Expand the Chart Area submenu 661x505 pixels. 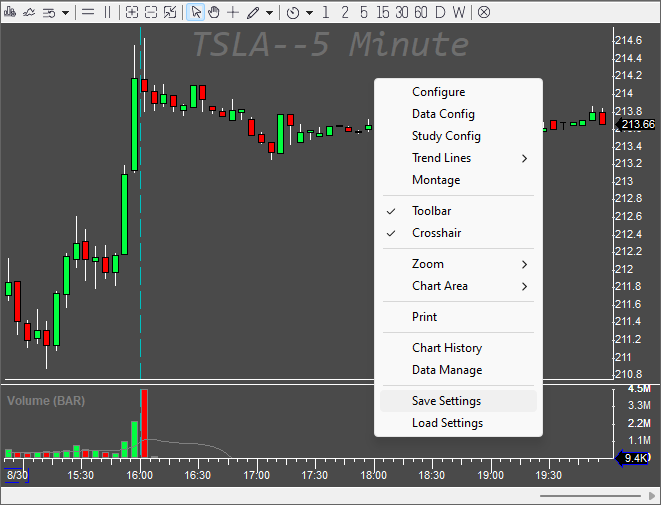458,286
